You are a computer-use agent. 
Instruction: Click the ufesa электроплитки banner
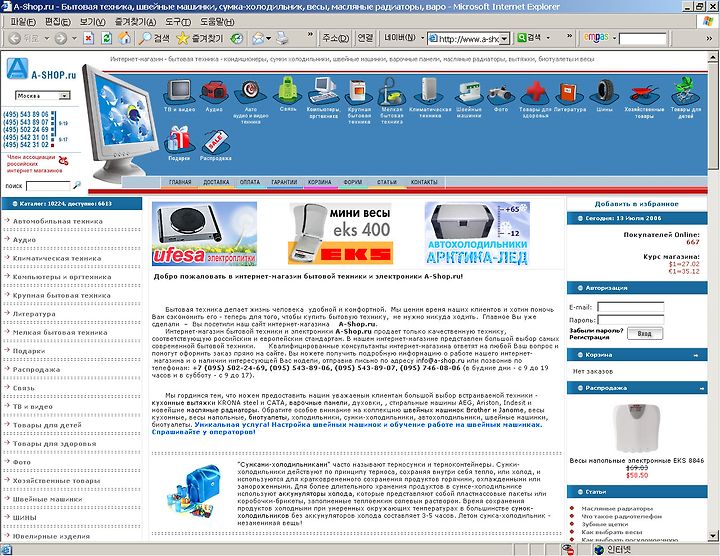tap(204, 234)
